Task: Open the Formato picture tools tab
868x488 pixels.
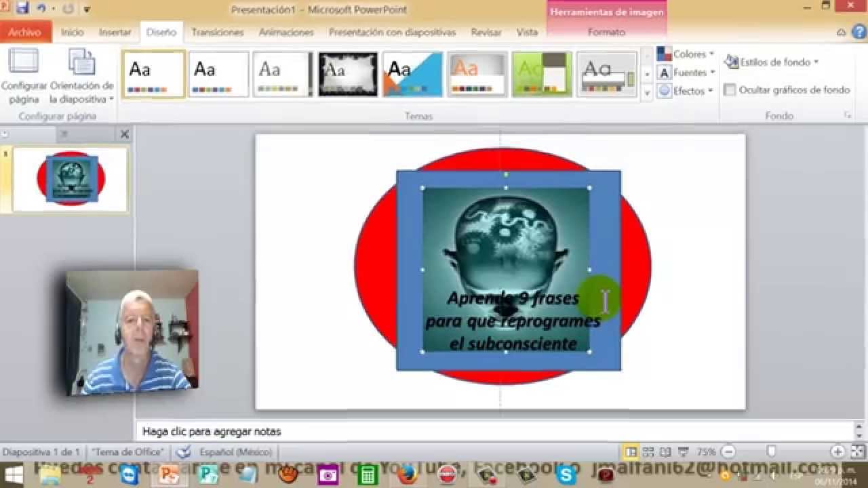Action: 606,32
